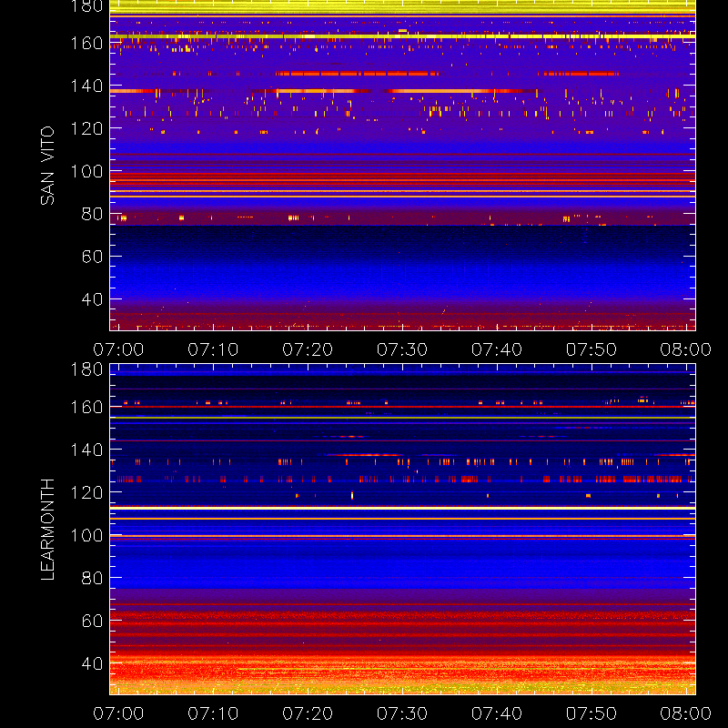Screen dimensions: 728x728
Task: Select the 80 tick label on SAN VITO axis
Action: coord(92,214)
